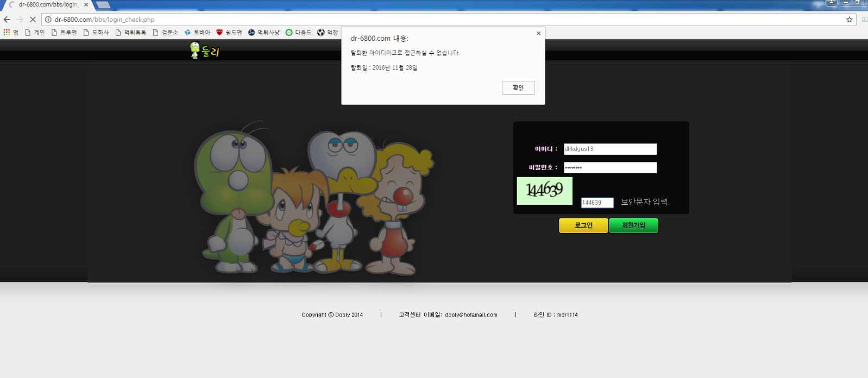This screenshot has height=378, width=868.
Task: Open the 먹튀사냥 bookmark
Action: (x=264, y=33)
